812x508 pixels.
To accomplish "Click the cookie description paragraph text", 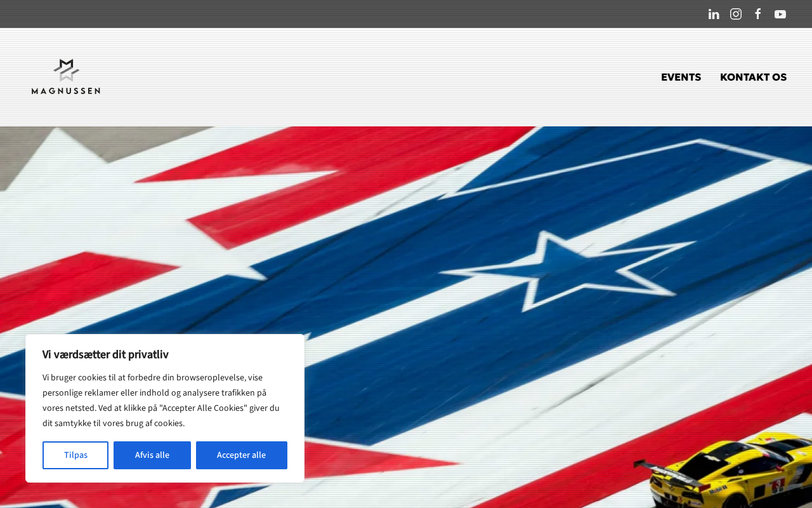I will click(161, 400).
